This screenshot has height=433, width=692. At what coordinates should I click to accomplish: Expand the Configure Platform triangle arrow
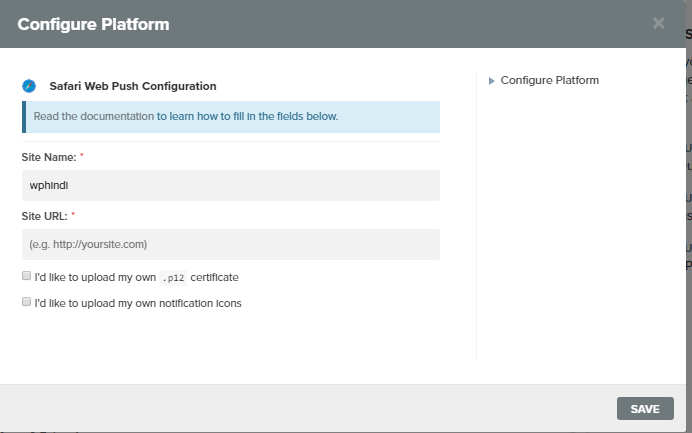click(491, 80)
